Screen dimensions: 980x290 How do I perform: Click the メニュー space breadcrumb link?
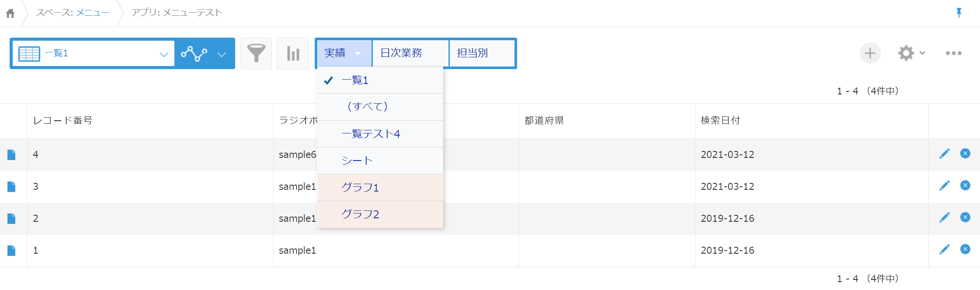[93, 13]
